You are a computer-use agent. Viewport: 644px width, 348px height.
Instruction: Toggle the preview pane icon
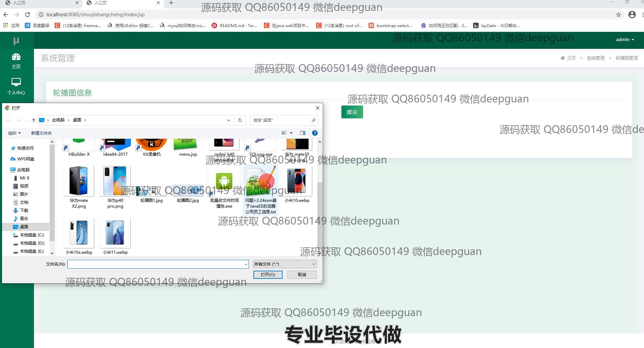tap(302, 133)
